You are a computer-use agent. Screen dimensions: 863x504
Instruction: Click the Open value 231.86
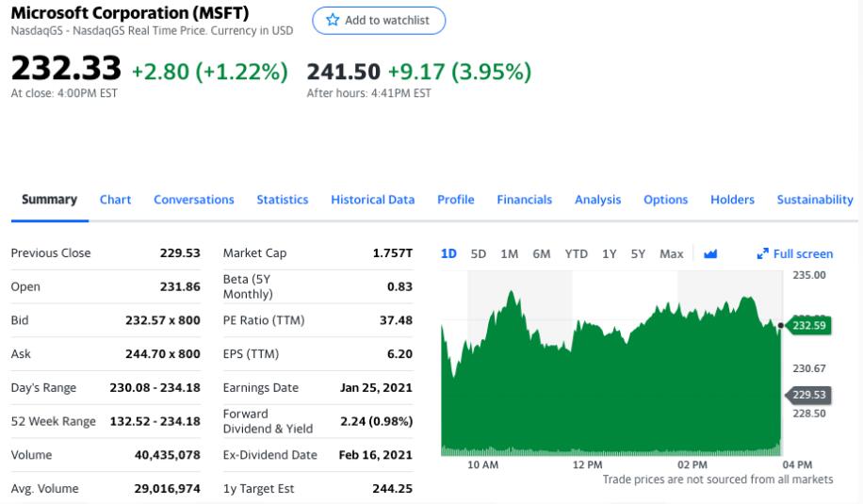180,286
